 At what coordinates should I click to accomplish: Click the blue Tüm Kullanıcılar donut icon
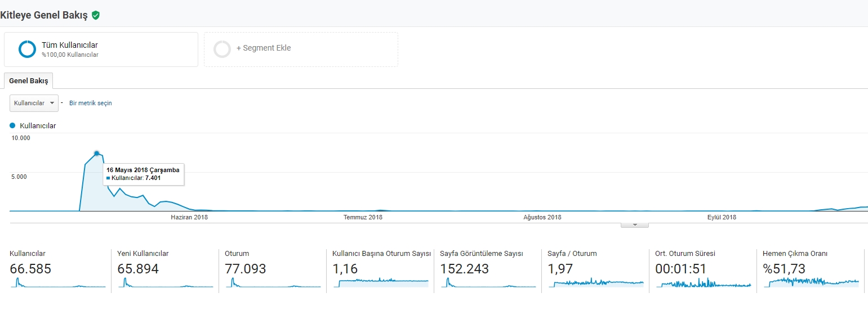point(27,49)
